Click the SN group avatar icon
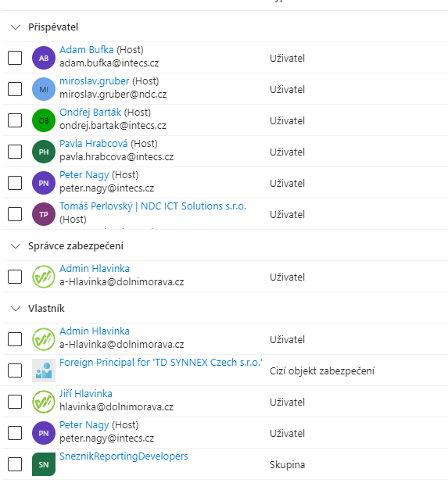The width and height of the screenshot is (448, 501). 44,464
